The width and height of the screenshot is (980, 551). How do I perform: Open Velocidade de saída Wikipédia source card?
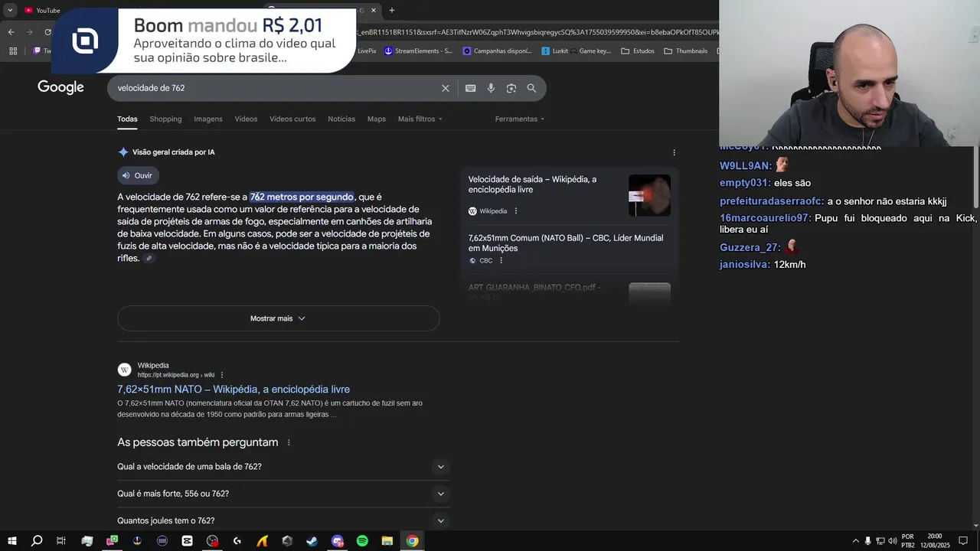pyautogui.click(x=532, y=184)
